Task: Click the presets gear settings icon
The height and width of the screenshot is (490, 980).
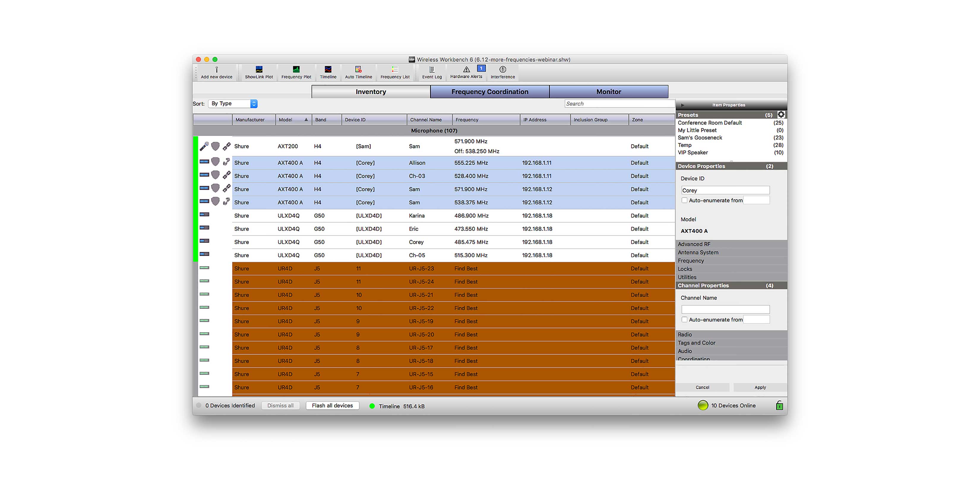Action: 781,115
